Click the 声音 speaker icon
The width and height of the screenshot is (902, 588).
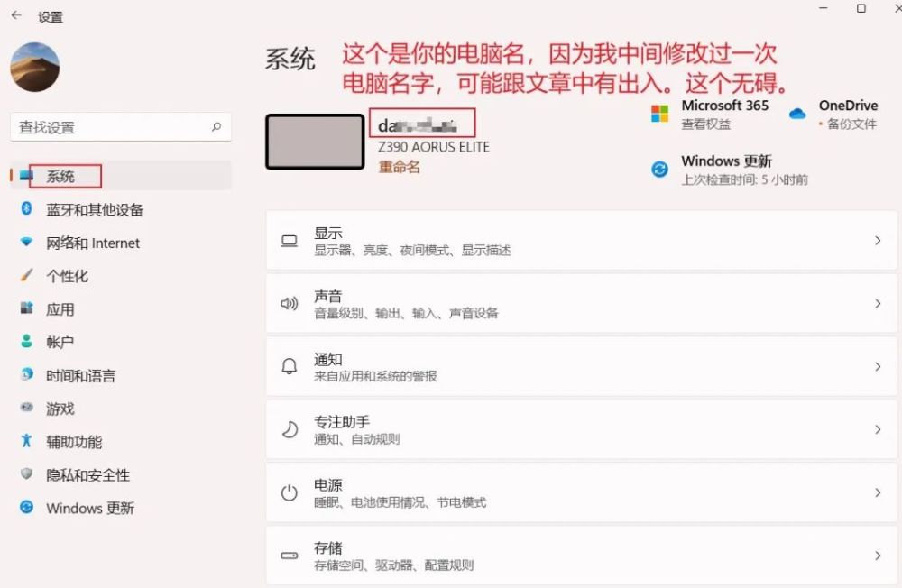[x=290, y=303]
